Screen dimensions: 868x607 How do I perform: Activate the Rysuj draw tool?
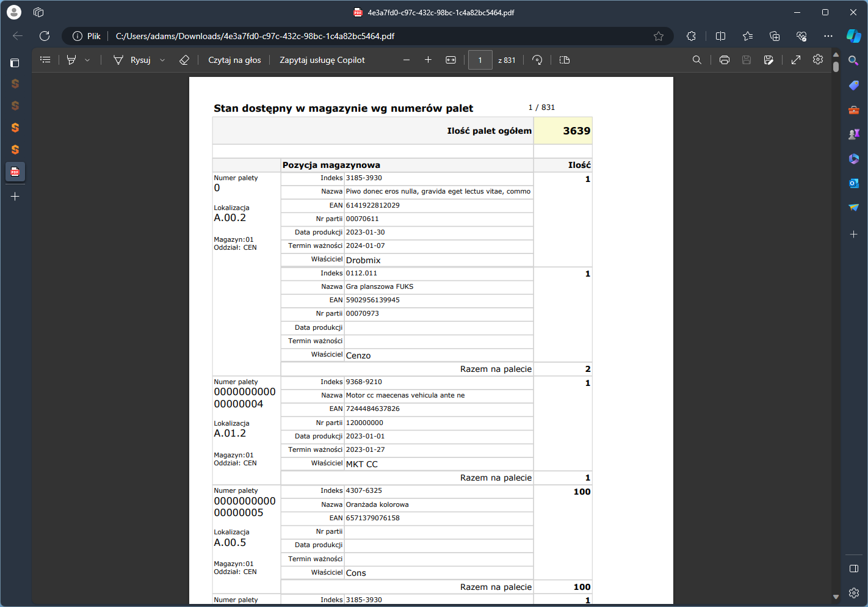coord(132,60)
